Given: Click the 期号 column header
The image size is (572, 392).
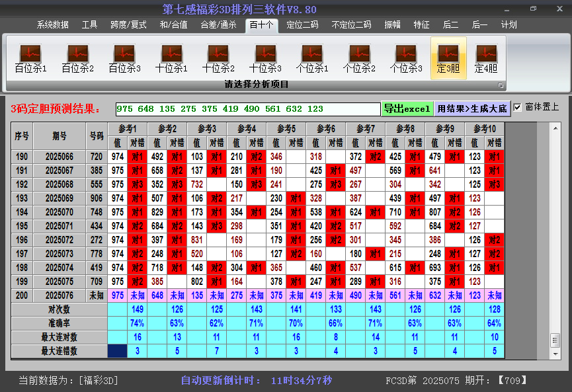Looking at the screenshot, I should click(60, 136).
